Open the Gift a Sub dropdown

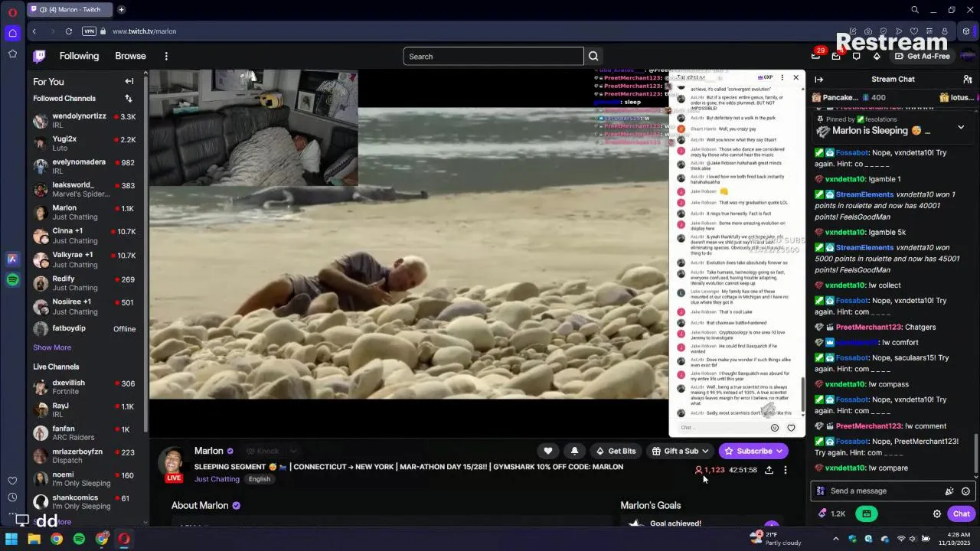681,451
